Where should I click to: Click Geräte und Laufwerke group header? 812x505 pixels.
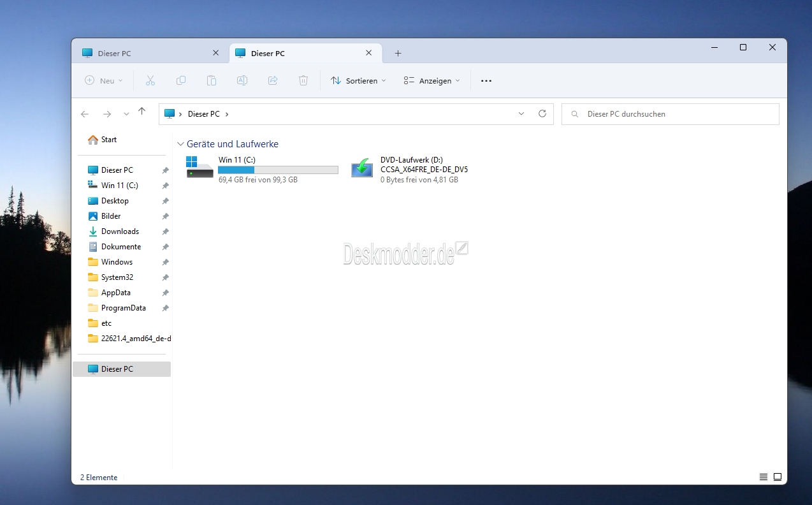click(233, 144)
